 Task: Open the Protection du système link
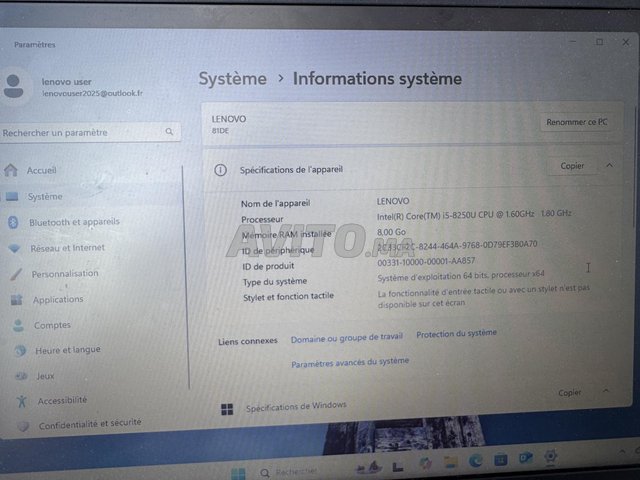coord(456,334)
